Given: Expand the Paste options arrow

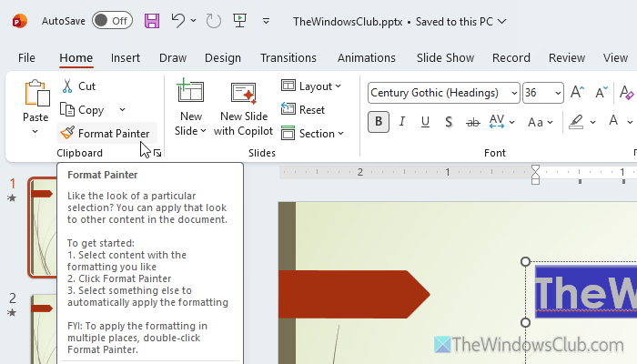Looking at the screenshot, I should [35, 131].
